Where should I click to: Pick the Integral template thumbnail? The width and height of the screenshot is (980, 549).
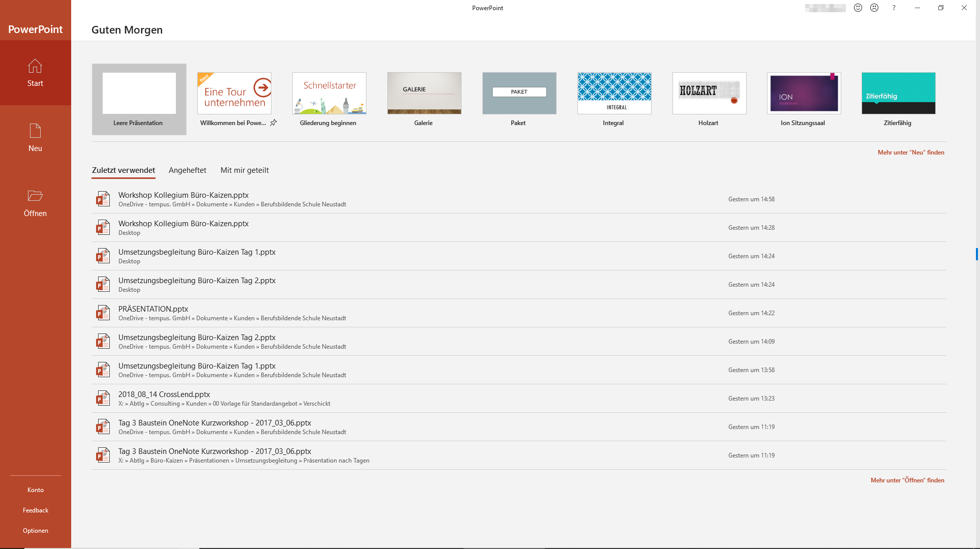[x=614, y=94]
